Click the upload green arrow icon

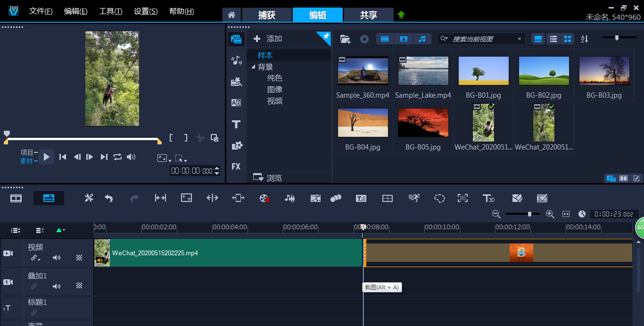(401, 15)
